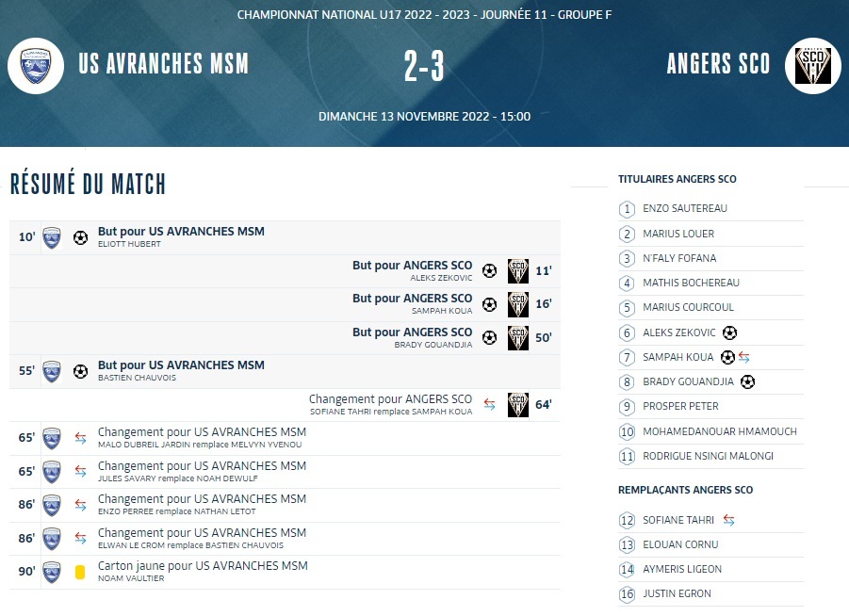Click the yellow card icon at 90'
The height and width of the screenshot is (616, 849).
(x=80, y=572)
